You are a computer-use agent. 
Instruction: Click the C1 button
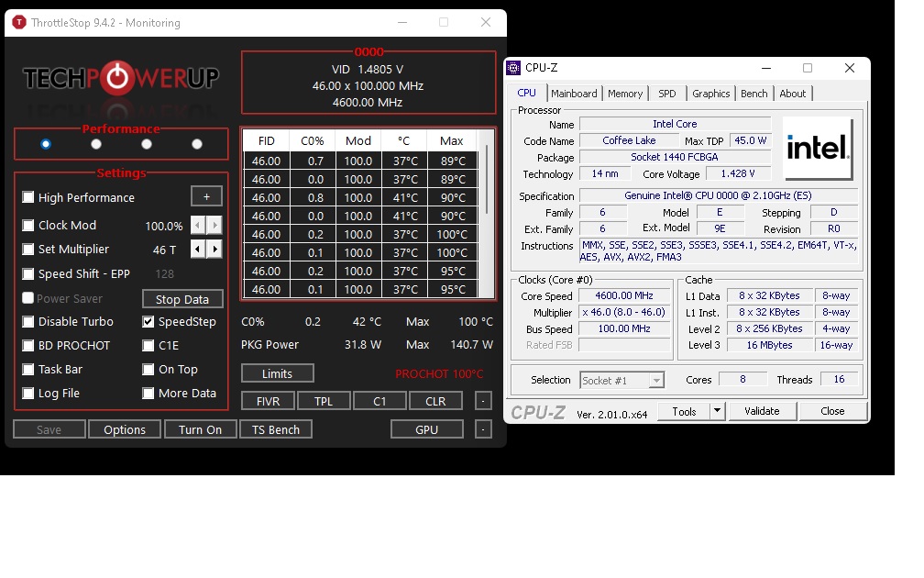[379, 401]
